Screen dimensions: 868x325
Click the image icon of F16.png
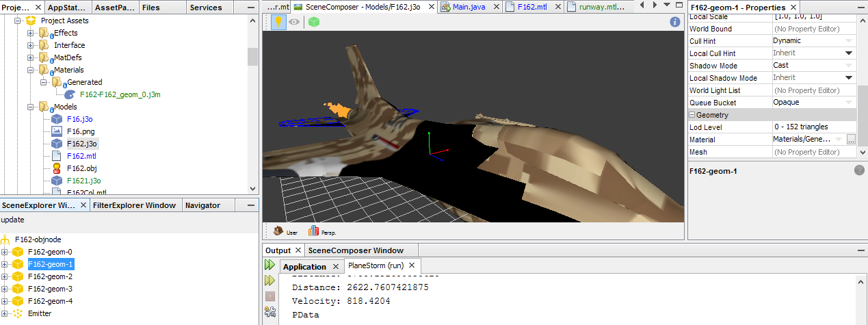[x=57, y=131]
